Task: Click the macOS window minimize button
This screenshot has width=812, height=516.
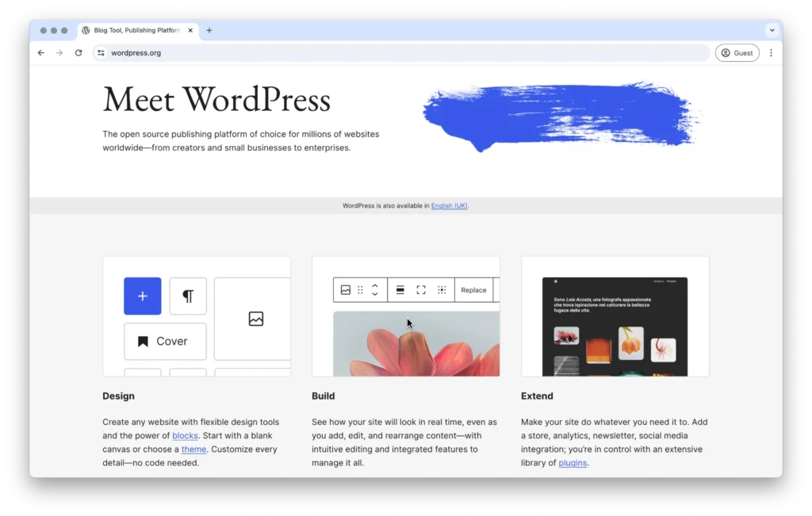Action: tap(54, 31)
